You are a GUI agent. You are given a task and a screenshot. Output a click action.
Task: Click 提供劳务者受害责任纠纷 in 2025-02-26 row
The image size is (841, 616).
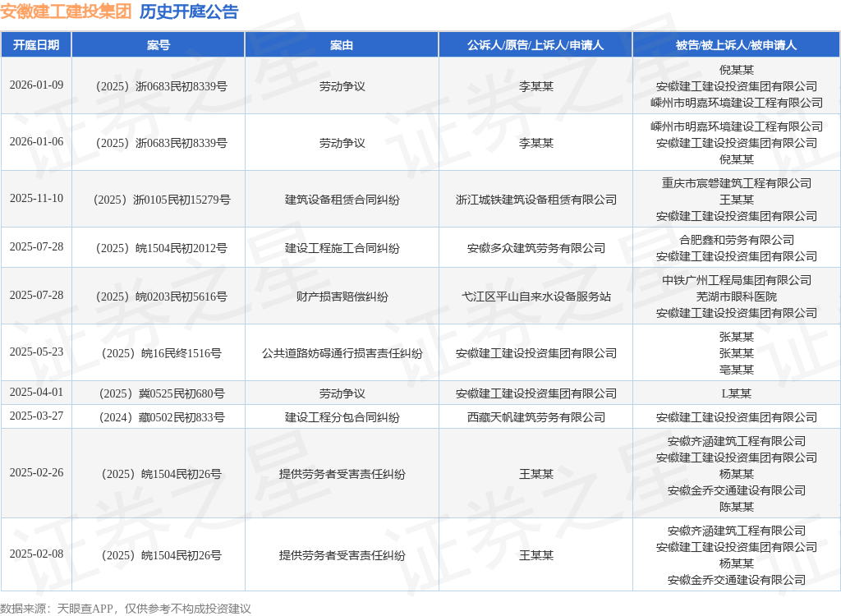342,474
